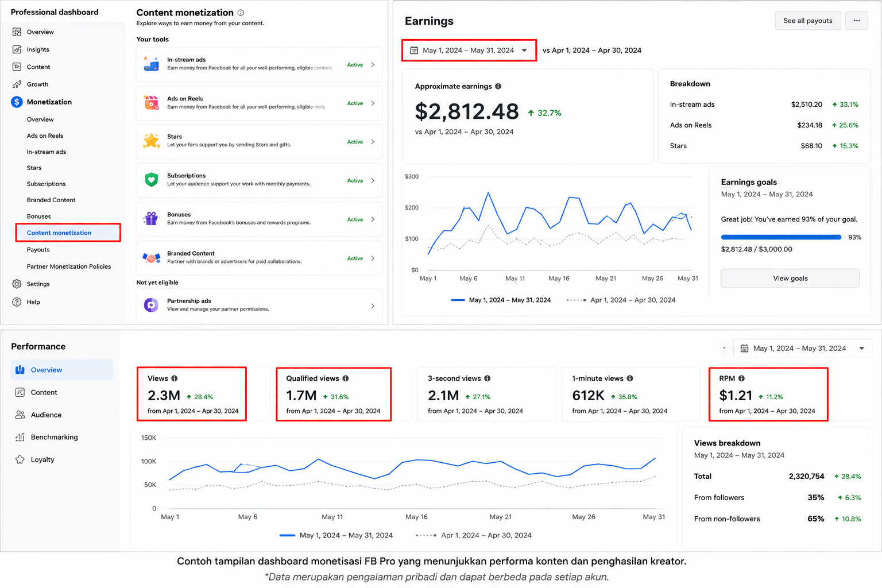The height and width of the screenshot is (588, 882).
Task: Expand the In-stream ads tool row chevron
Action: click(x=373, y=65)
